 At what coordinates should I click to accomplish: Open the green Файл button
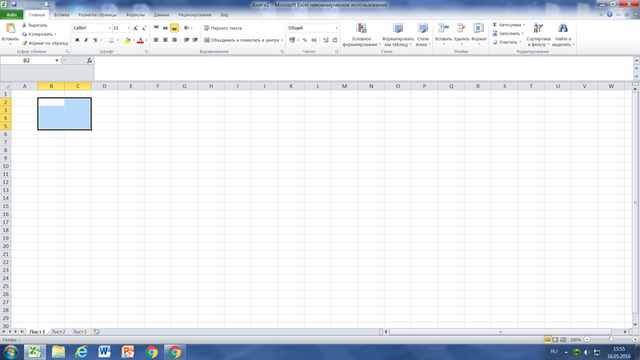pos(11,15)
